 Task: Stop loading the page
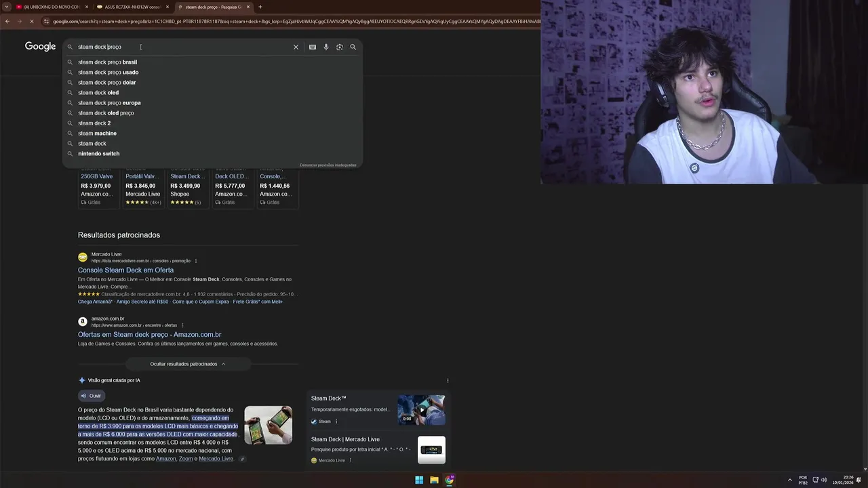(32, 21)
